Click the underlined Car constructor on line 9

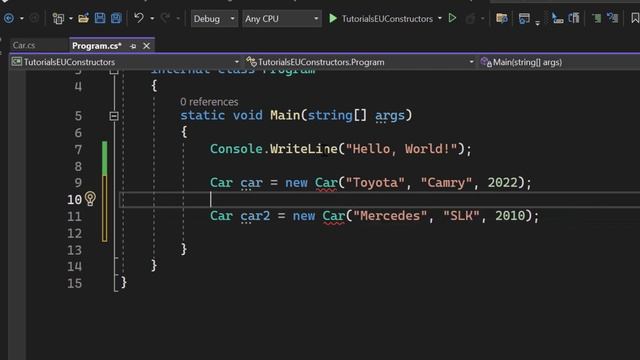(326, 182)
